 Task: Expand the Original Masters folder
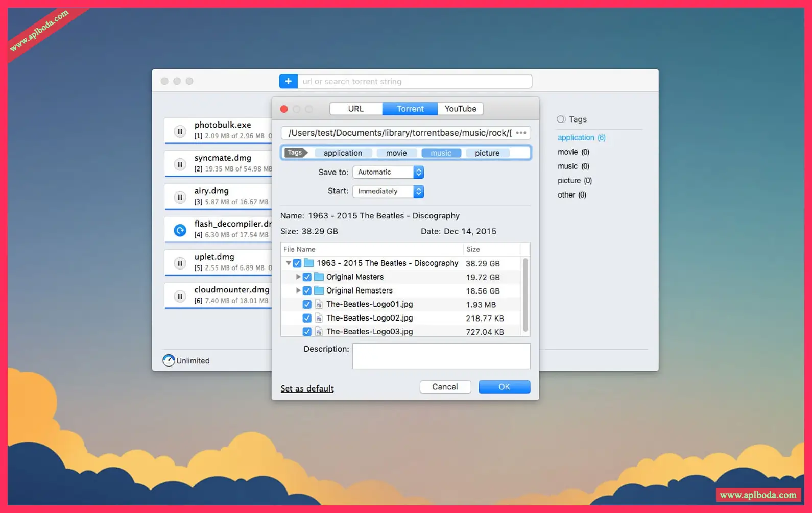pyautogui.click(x=298, y=277)
